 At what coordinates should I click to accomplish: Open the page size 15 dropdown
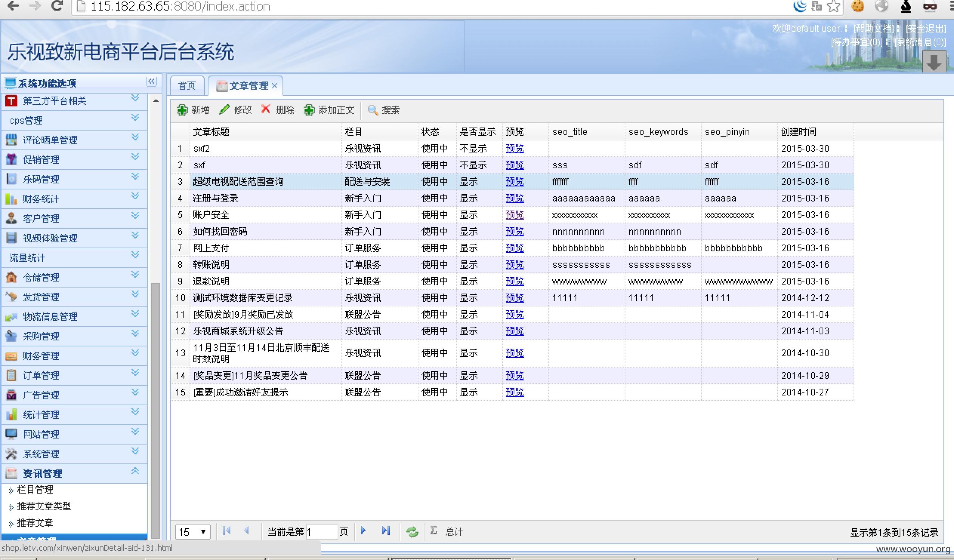(193, 532)
